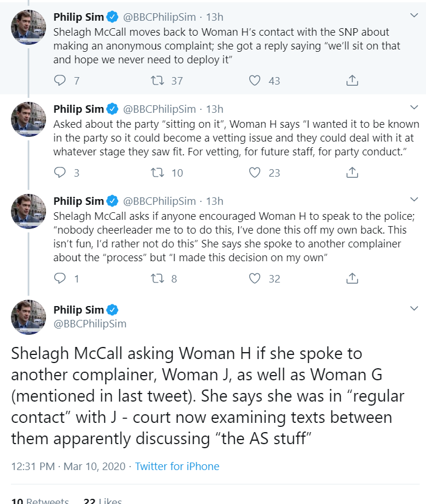Retweet the tweet with 37 retweets
Viewport: 426px width, 504px height.
tap(158, 81)
